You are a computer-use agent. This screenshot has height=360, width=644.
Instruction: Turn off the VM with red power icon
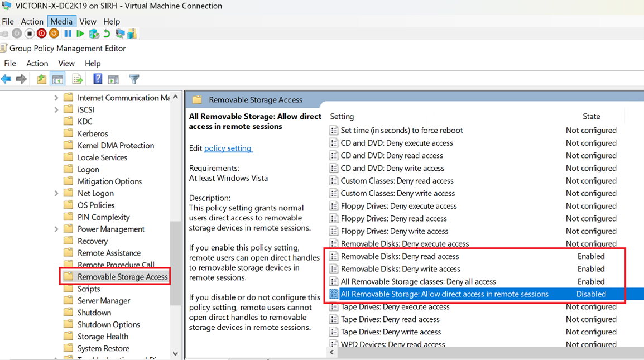click(x=41, y=33)
